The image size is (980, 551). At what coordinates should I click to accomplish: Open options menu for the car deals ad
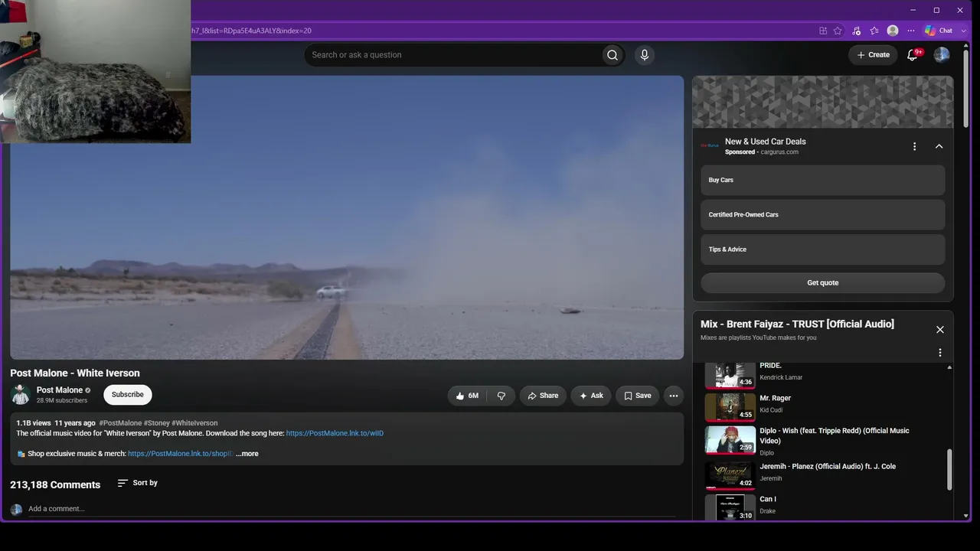click(x=914, y=146)
